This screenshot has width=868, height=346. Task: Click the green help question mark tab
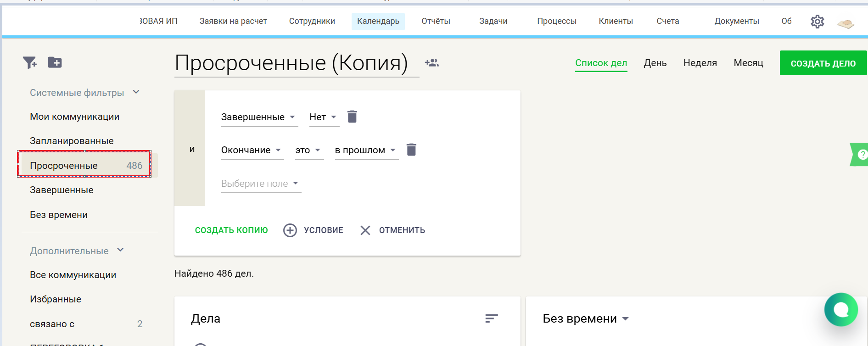(860, 154)
